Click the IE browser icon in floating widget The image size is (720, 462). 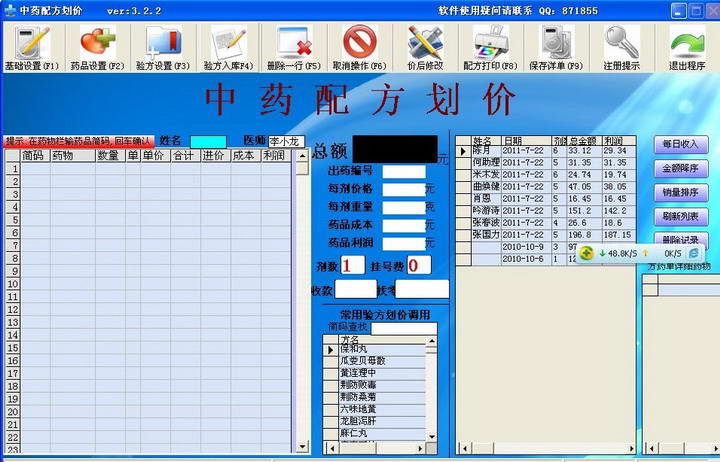pyautogui.click(x=694, y=253)
